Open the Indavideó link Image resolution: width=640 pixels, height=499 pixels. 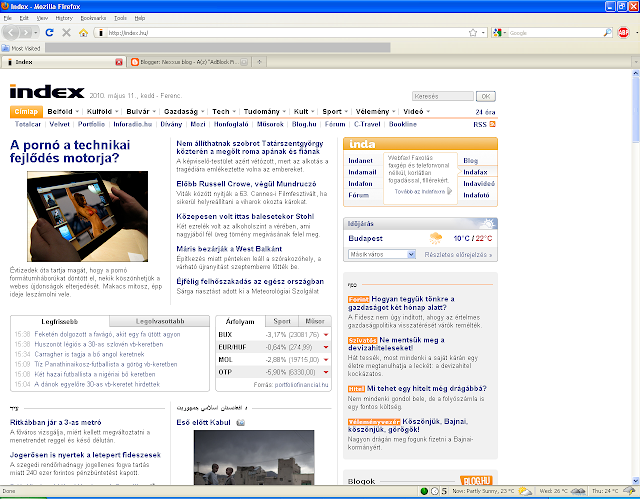pyautogui.click(x=479, y=184)
